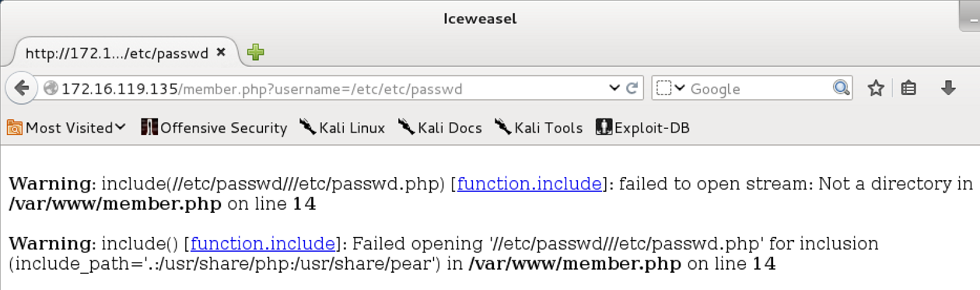This screenshot has width=980, height=290.
Task: Follow the first function.include link
Action: click(x=529, y=183)
